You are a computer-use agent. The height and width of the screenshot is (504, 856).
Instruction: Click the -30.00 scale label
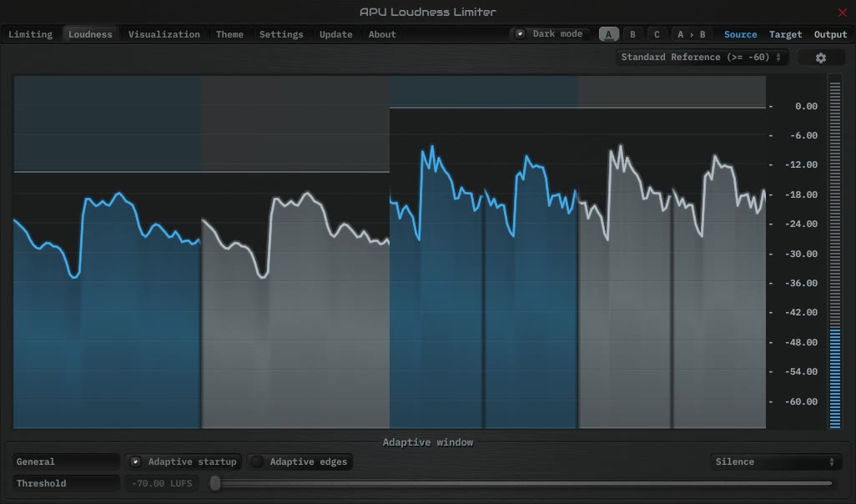[x=801, y=254]
